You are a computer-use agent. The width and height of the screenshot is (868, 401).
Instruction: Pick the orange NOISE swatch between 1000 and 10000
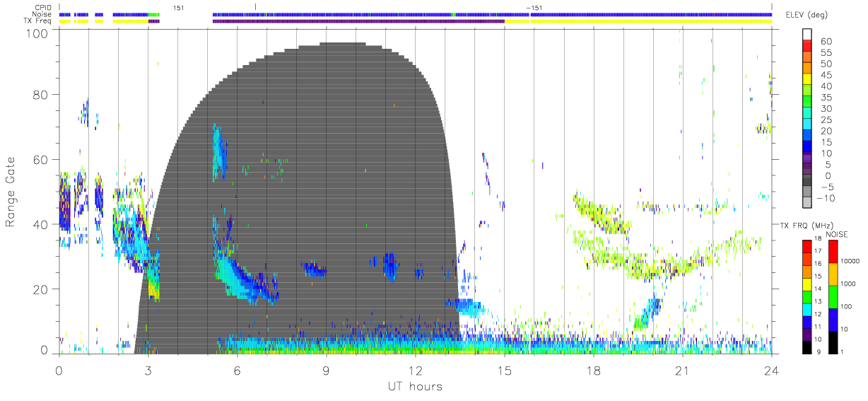pyautogui.click(x=833, y=274)
